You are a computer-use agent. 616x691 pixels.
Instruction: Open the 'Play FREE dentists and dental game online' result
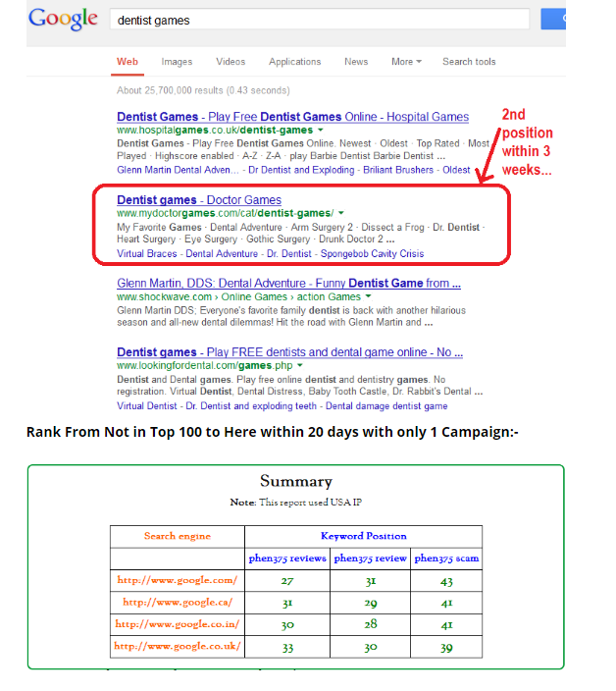pos(289,352)
